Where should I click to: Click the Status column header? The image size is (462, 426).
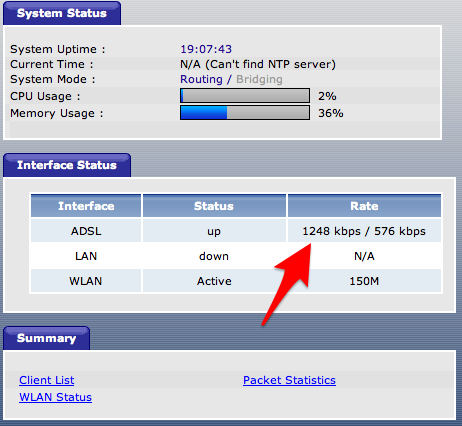pyautogui.click(x=214, y=206)
